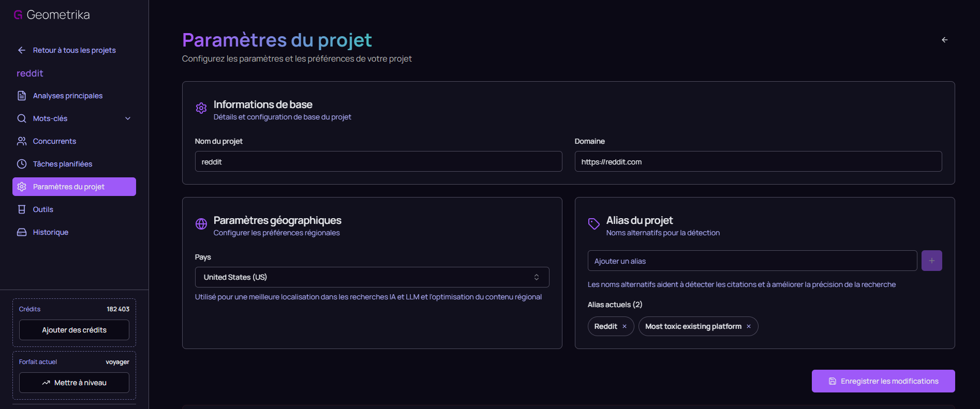Expand the Mots-clés submenu chevron
Viewport: 980px width, 409px height.
[x=128, y=118]
